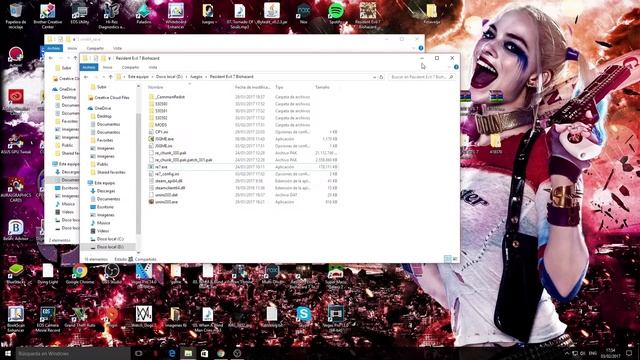This screenshot has height=360, width=640.
Task: Launch Microsoft Edge from taskbar
Action: (172, 353)
